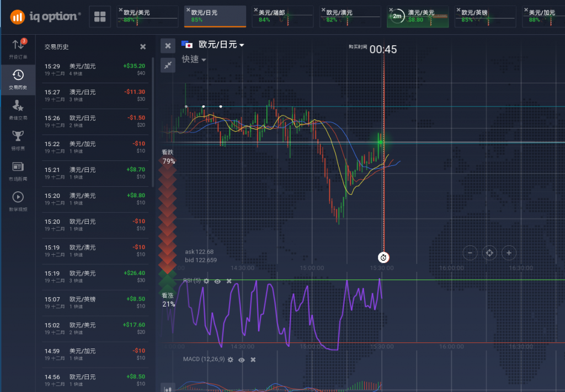Remove the MACD indicator with X

pos(253,359)
